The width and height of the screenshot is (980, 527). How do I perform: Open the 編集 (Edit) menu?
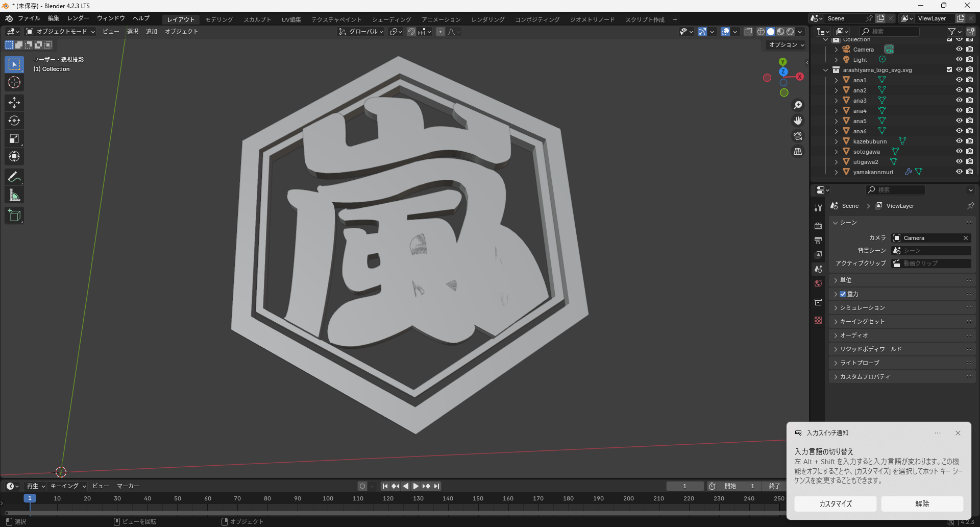[54, 18]
